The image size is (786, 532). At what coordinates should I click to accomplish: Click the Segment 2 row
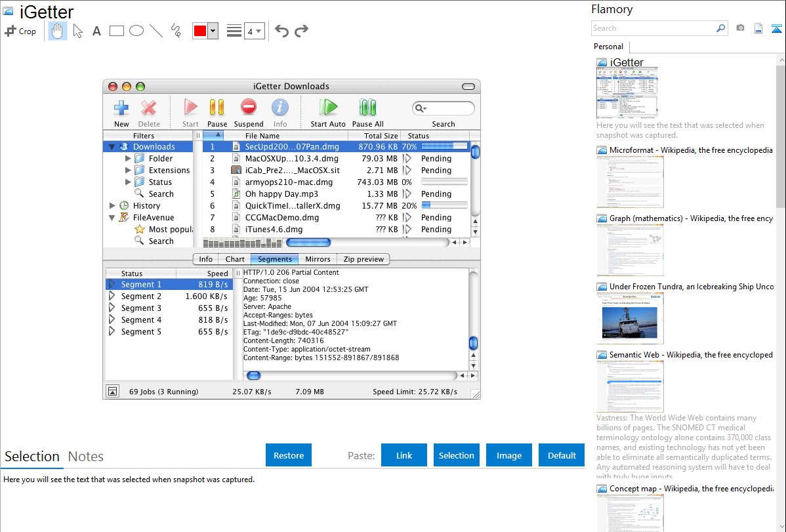click(x=169, y=297)
